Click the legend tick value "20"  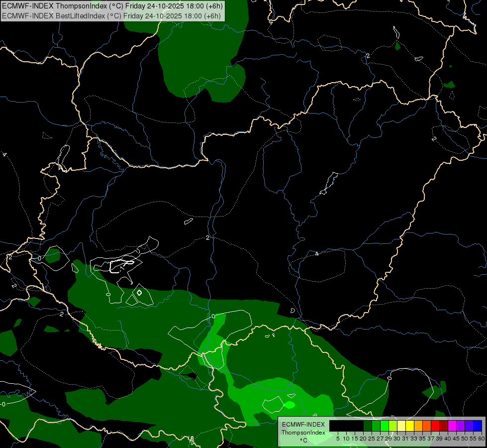coord(363,439)
